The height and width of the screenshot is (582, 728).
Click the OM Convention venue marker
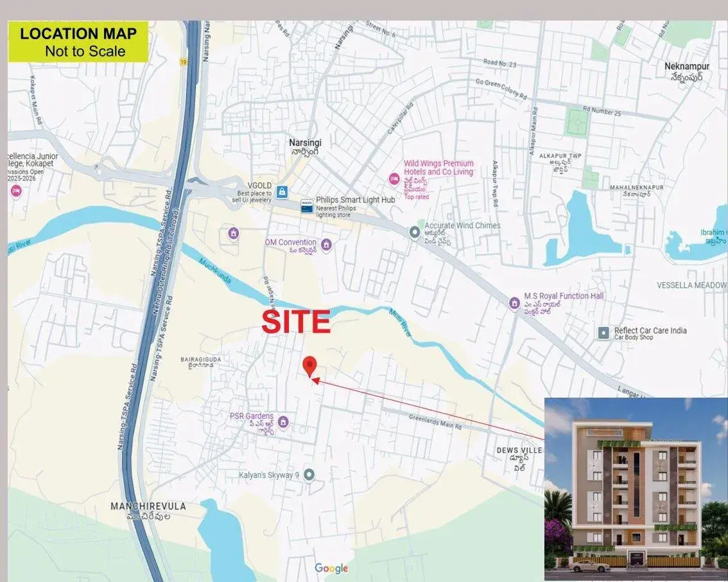coord(326,244)
